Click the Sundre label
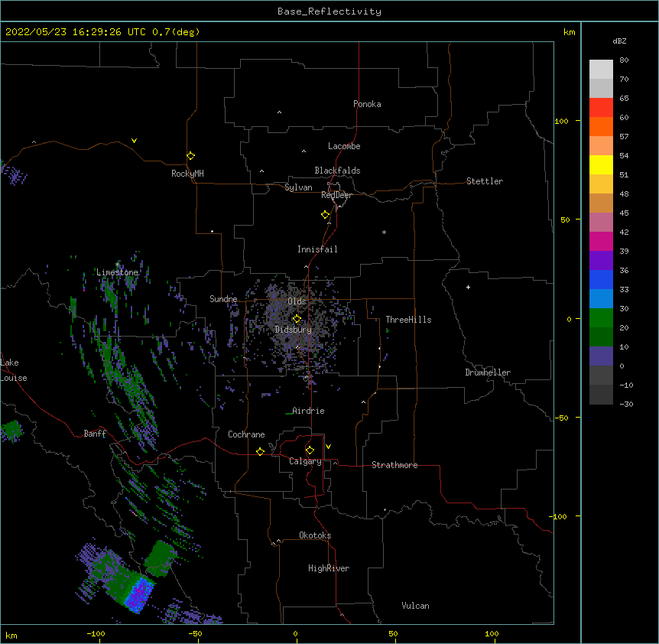The image size is (659, 644). [223, 299]
